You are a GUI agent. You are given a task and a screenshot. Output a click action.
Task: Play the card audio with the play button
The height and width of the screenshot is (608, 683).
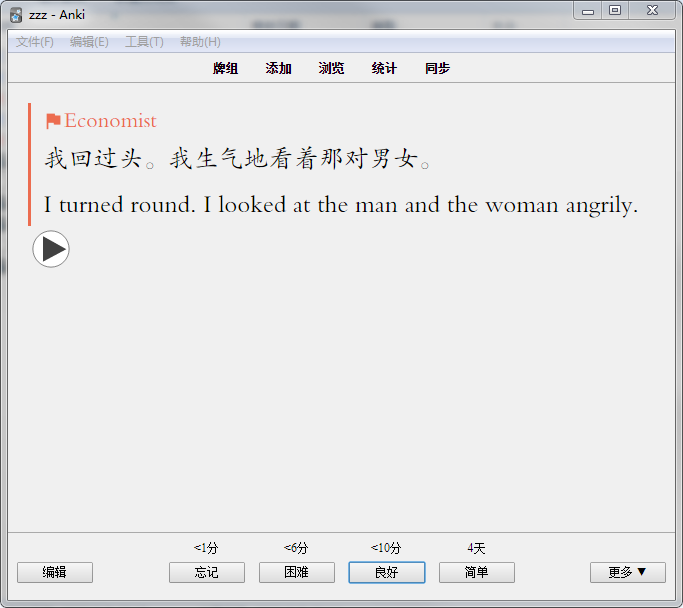tap(51, 249)
